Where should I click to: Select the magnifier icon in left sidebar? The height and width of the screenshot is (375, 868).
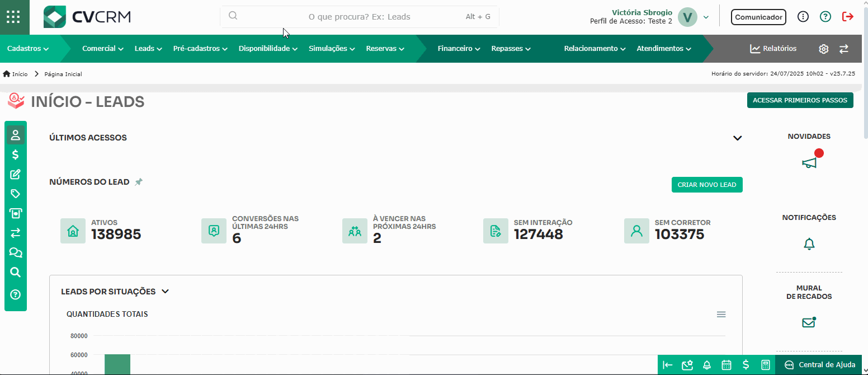16,273
